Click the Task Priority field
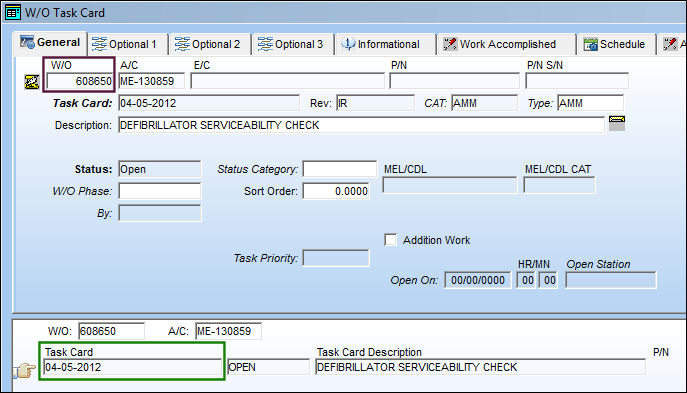 click(336, 258)
